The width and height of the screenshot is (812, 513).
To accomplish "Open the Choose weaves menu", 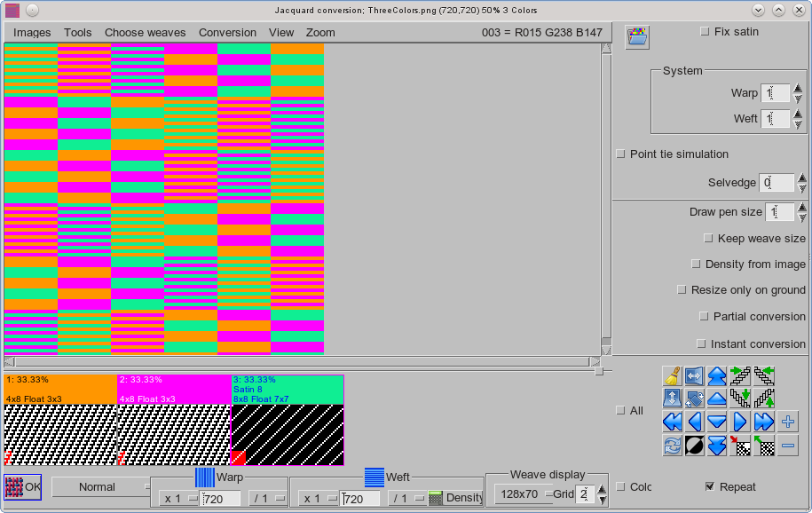I will click(x=145, y=33).
